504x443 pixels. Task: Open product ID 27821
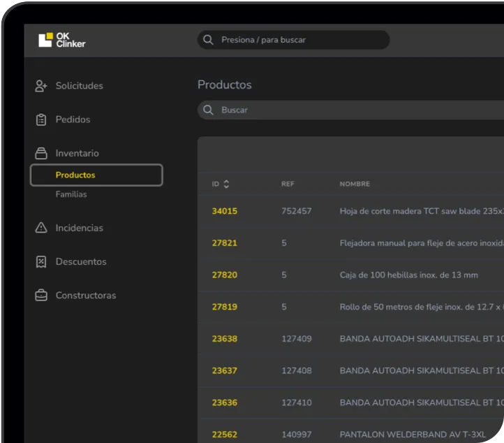coord(224,243)
